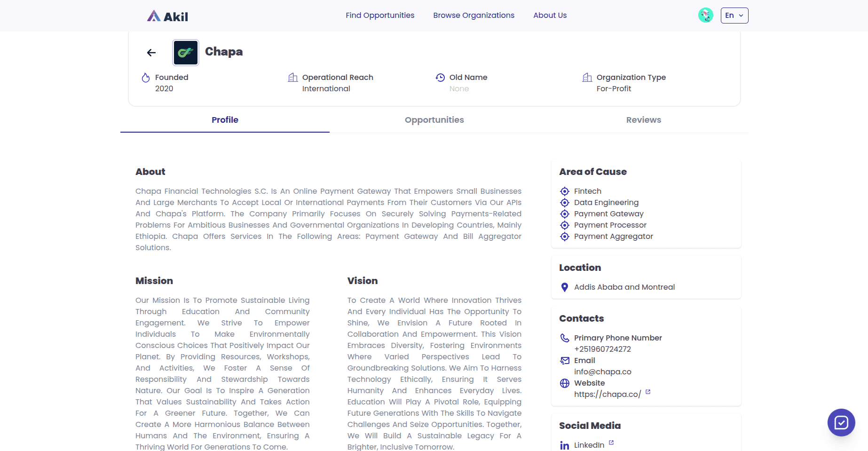Click the About heading
The height and width of the screenshot is (451, 868).
click(x=150, y=172)
